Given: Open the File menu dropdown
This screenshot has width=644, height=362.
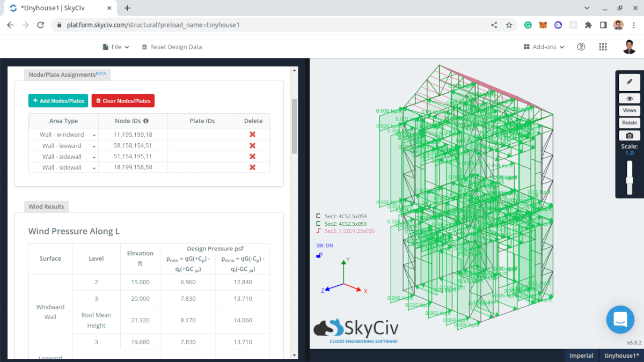Looking at the screenshot, I should point(116,47).
